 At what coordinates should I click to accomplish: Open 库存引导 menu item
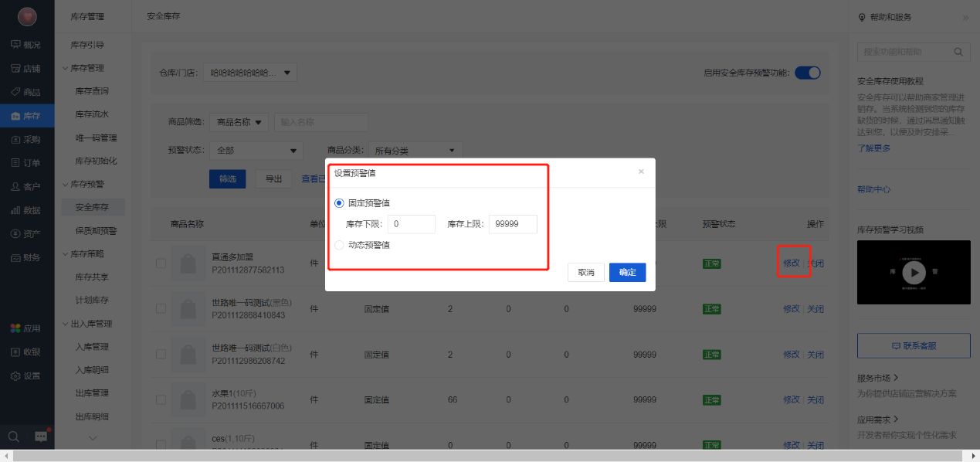coord(87,45)
